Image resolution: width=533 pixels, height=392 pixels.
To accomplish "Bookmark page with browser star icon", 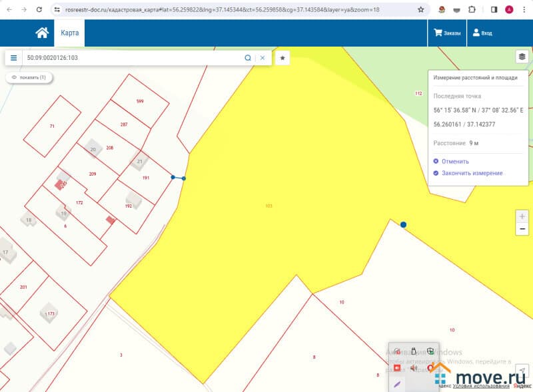I will point(420,10).
